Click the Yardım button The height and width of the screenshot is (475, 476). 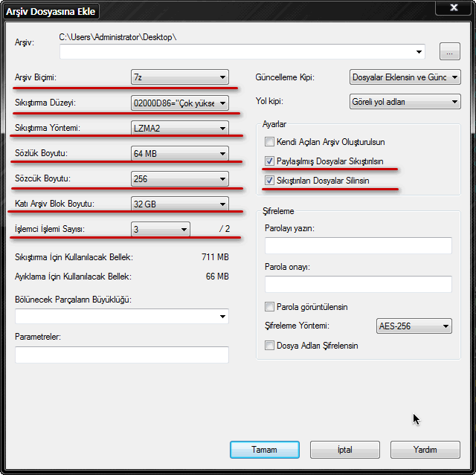coord(425,450)
